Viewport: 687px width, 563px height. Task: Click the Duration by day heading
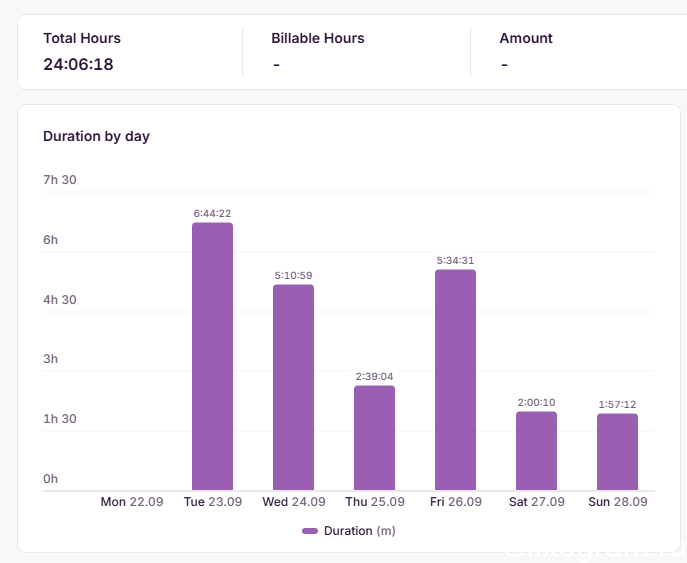[x=96, y=136]
